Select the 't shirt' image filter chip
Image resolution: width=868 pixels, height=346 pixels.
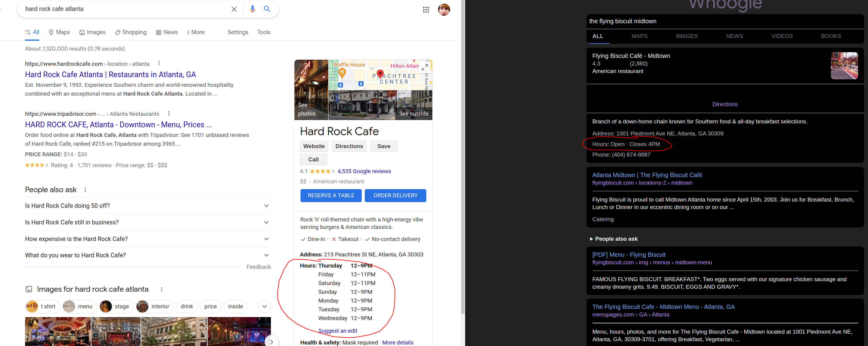point(43,306)
